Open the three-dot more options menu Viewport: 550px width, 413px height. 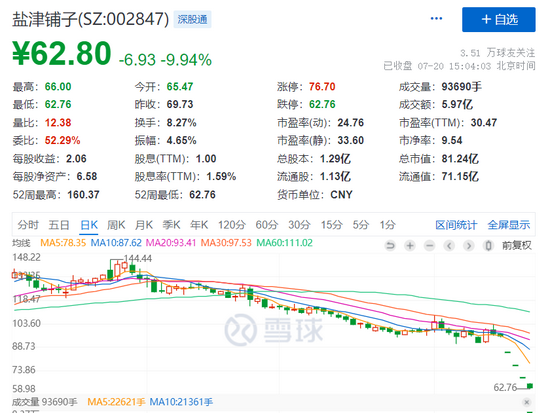click(x=436, y=19)
